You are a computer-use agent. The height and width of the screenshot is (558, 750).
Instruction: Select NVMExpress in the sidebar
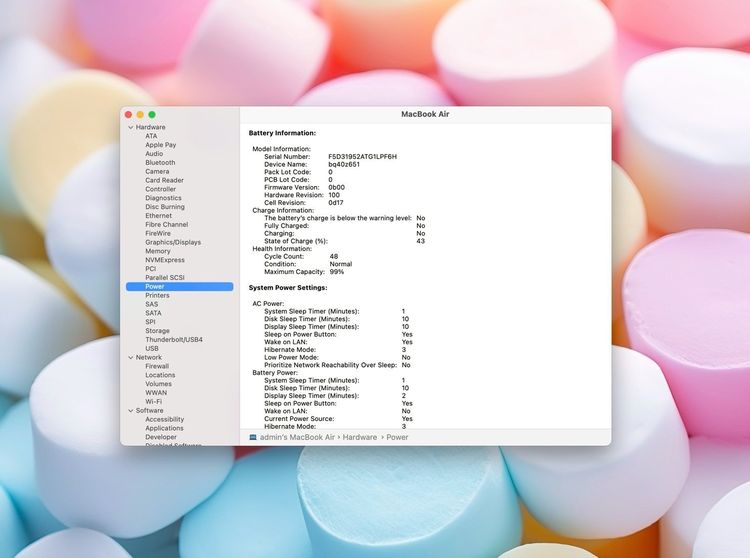(x=165, y=260)
